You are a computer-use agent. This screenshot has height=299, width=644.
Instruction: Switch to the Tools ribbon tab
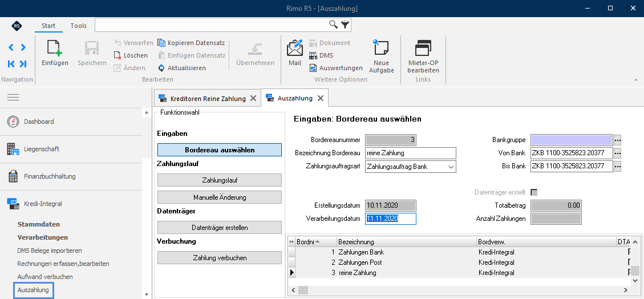pyautogui.click(x=79, y=26)
